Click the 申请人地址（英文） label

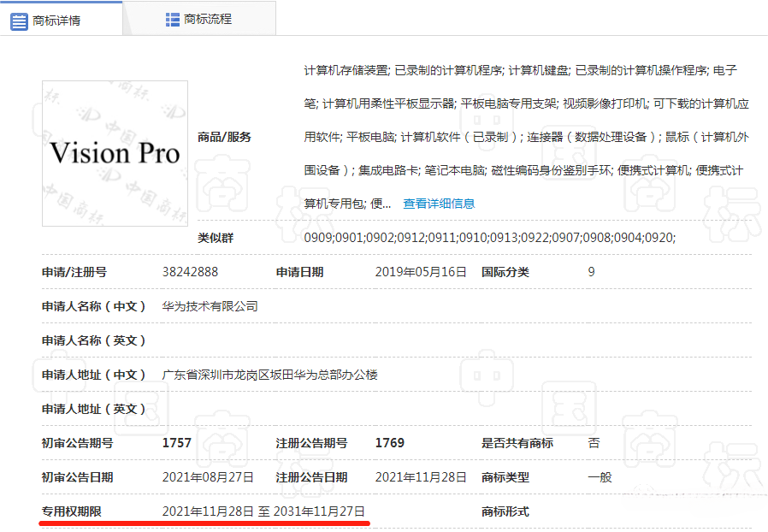[93, 409]
